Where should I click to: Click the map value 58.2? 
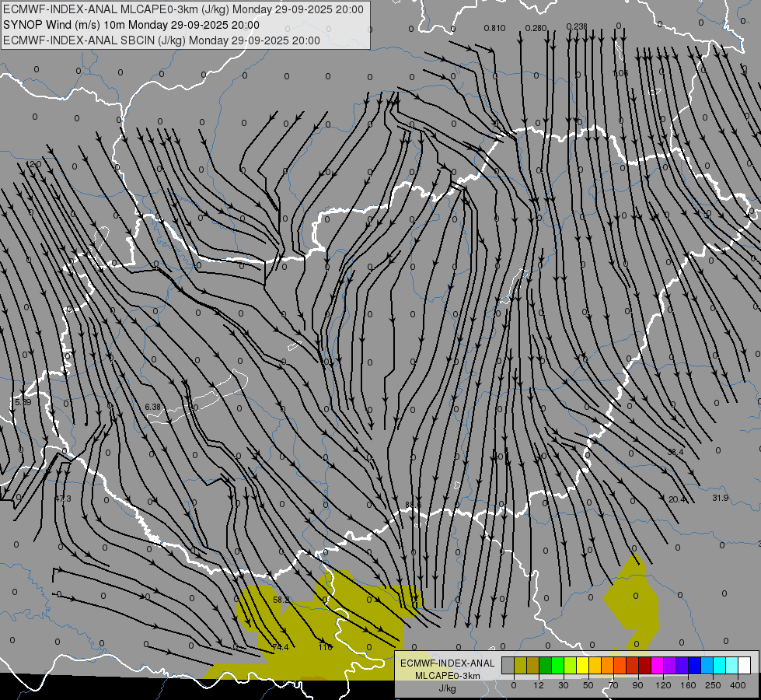coord(281,600)
